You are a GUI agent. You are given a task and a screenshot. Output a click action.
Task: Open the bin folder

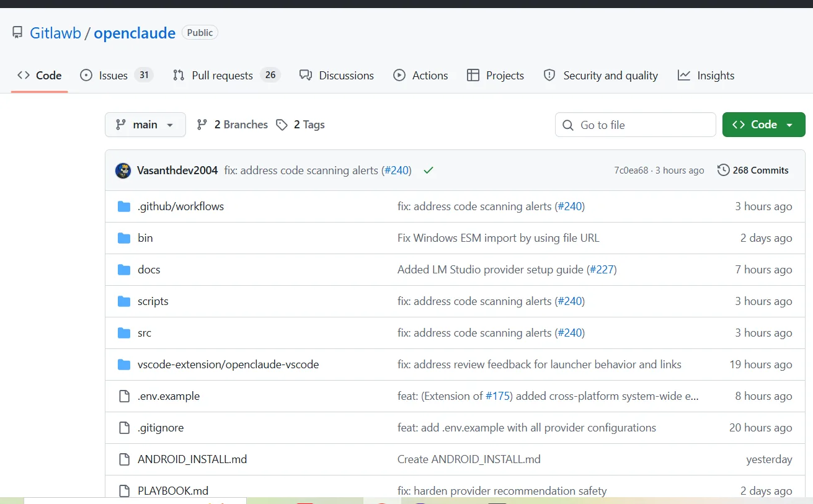pos(145,238)
